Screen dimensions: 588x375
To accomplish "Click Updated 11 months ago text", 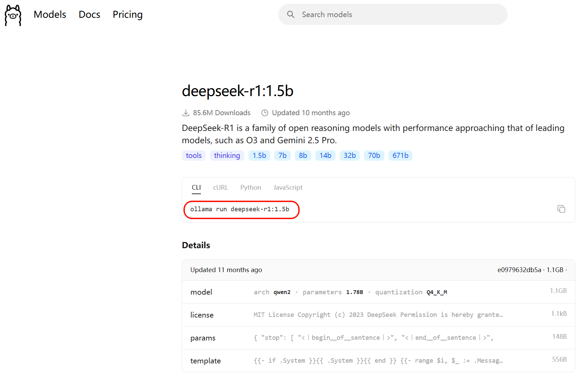I will (226, 270).
